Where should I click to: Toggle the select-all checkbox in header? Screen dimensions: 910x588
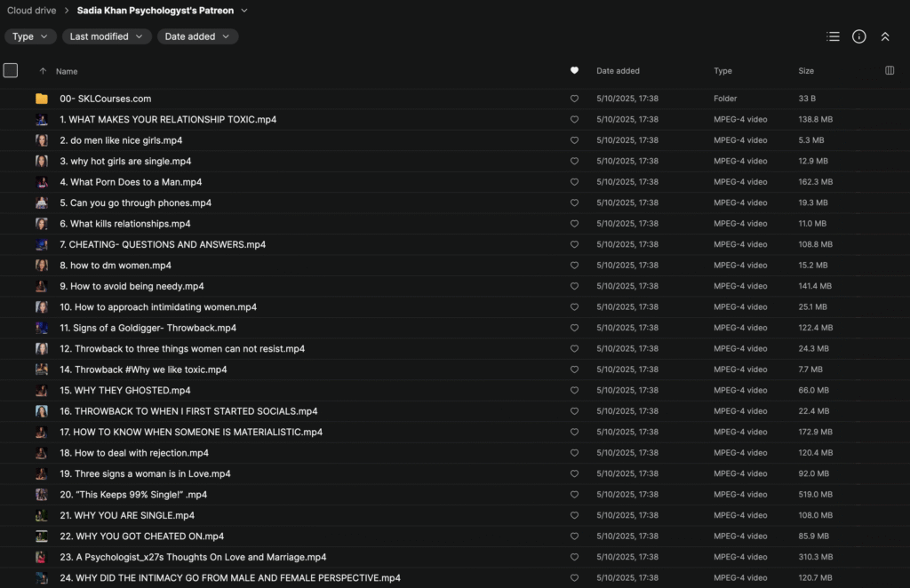click(11, 70)
